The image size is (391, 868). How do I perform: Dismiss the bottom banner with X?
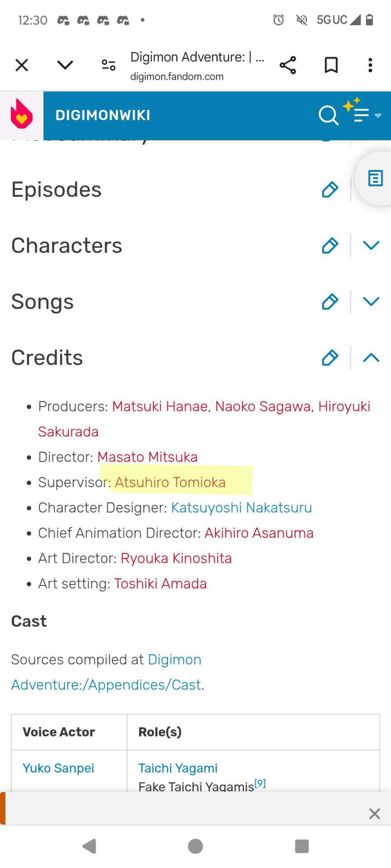coord(374,814)
